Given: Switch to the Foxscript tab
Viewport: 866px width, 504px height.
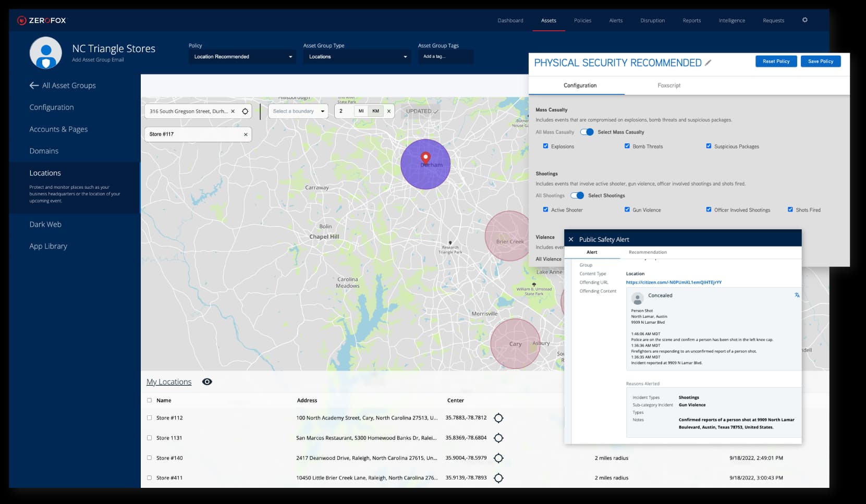Looking at the screenshot, I should tap(668, 85).
